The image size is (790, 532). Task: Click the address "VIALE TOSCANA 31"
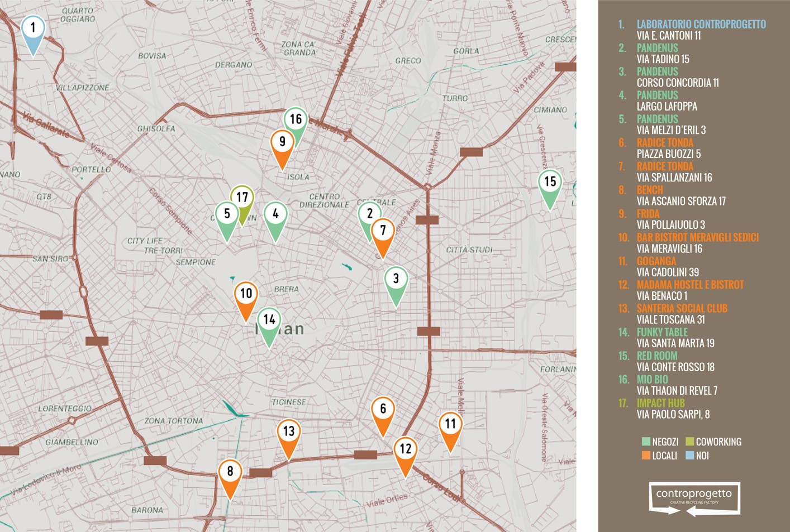[671, 320]
